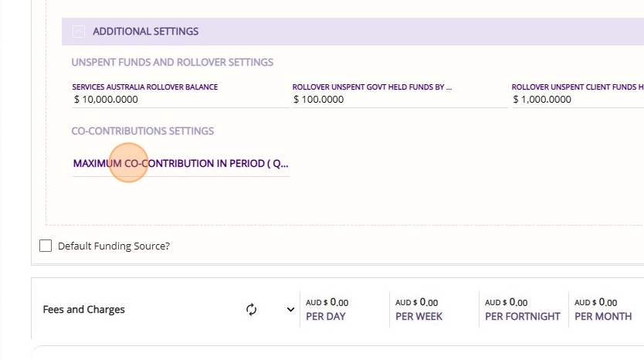Select the Per Day fee amount
The width and height of the screenshot is (644, 360).
coord(327,303)
